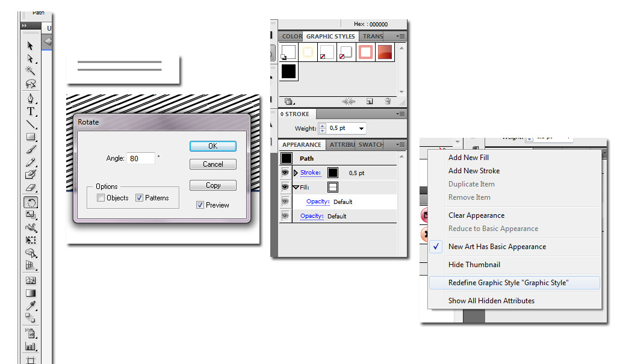Select the black graphic style swatch

pos(288,72)
